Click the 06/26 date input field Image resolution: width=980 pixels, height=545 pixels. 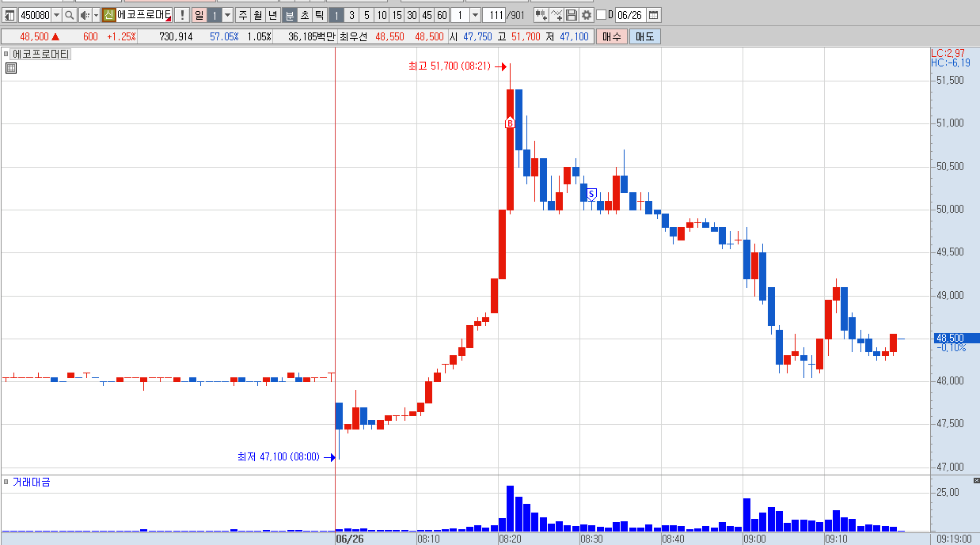pyautogui.click(x=630, y=15)
